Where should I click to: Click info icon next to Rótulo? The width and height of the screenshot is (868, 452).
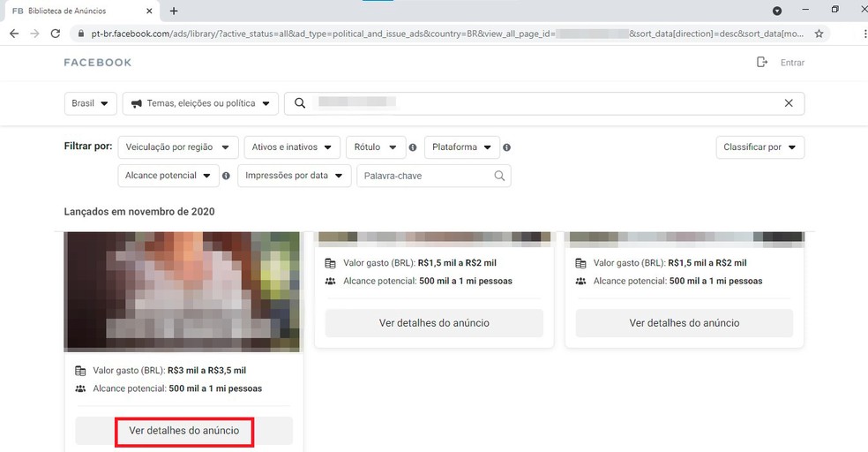(x=413, y=147)
